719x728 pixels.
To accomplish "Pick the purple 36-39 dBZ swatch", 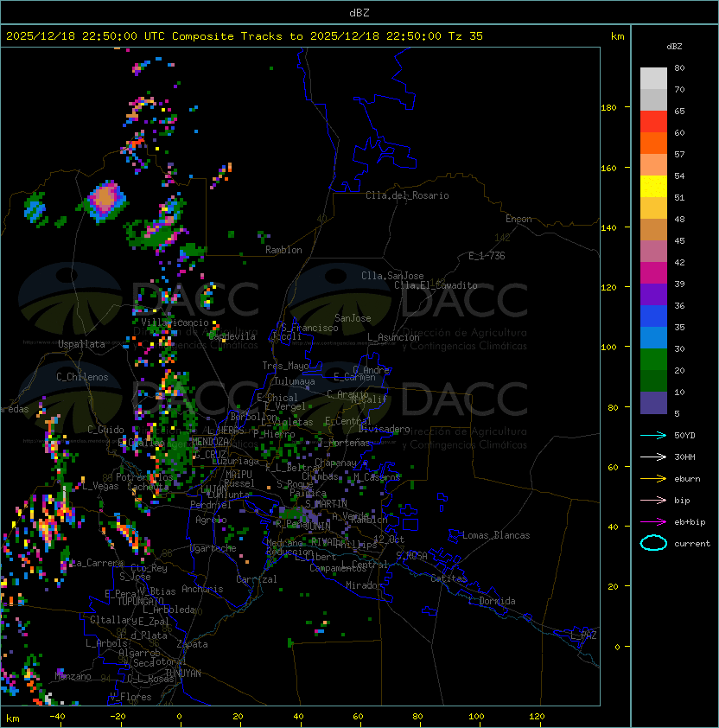I will coord(653,294).
